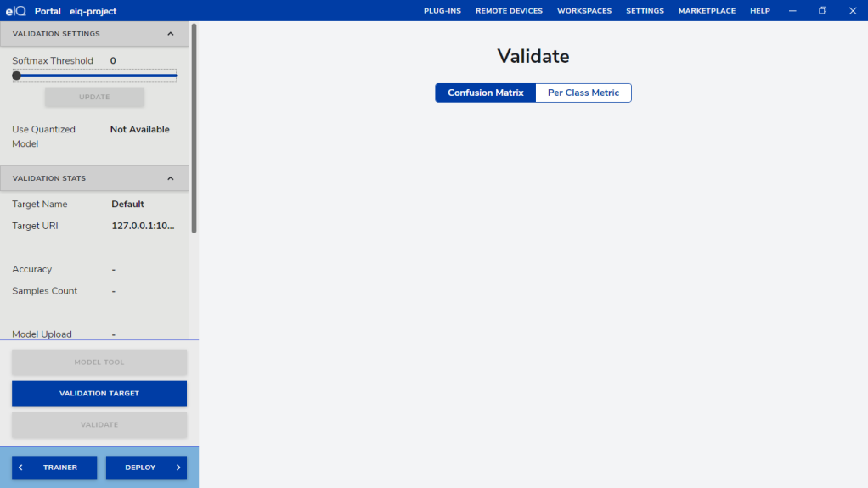Image resolution: width=868 pixels, height=488 pixels.
Task: Open the Settings menu
Action: (x=645, y=11)
